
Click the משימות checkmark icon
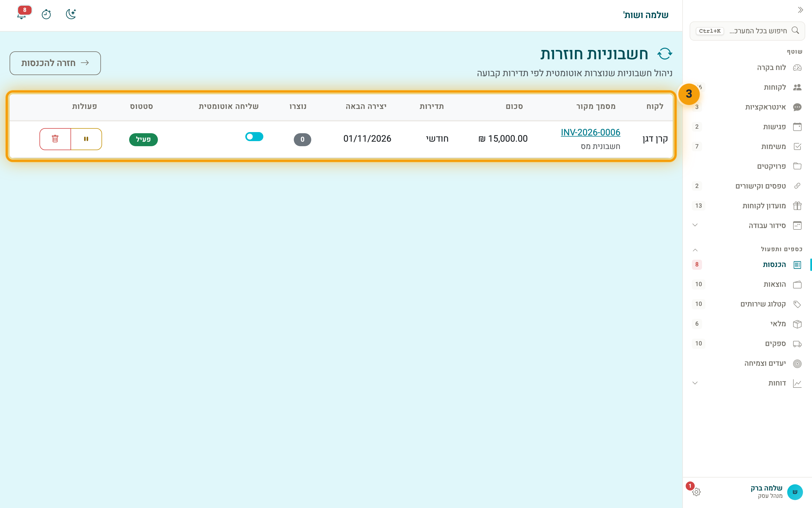point(797,146)
